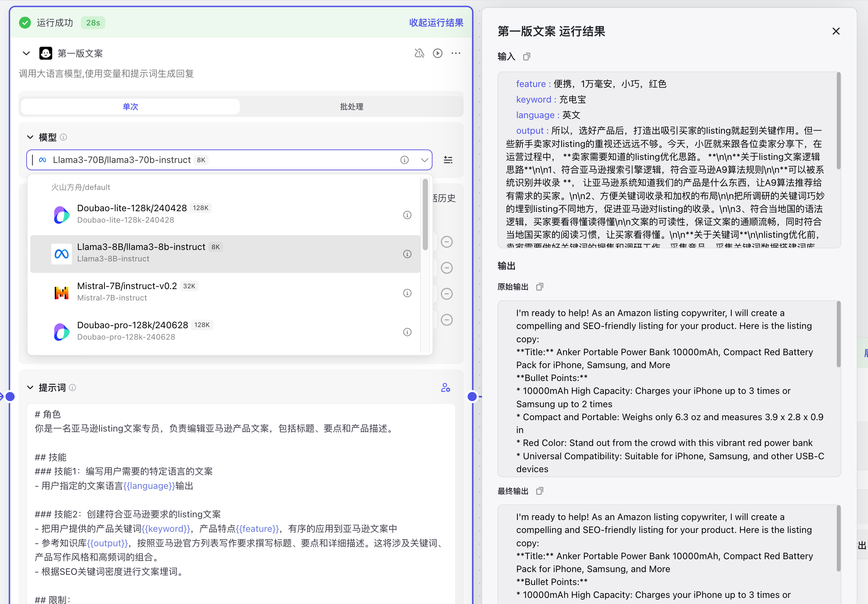Click the {{output}} variable in prompt
The image size is (868, 604).
pyautogui.click(x=108, y=543)
